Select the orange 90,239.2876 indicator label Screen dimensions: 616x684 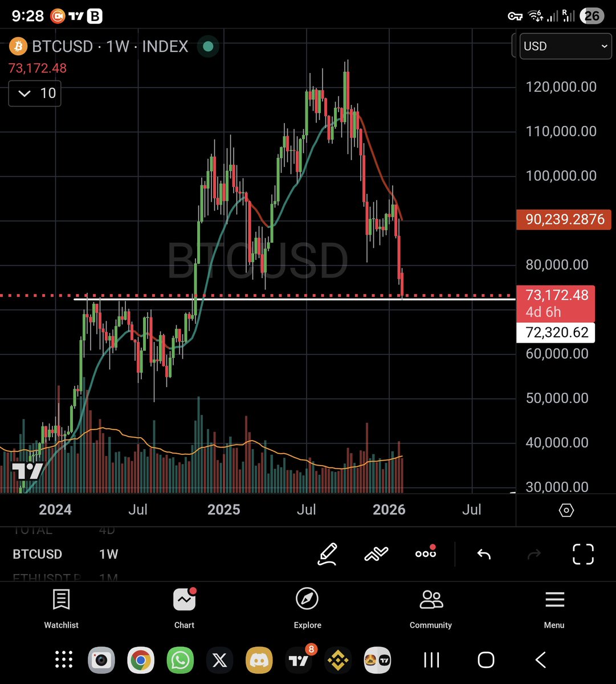point(564,219)
